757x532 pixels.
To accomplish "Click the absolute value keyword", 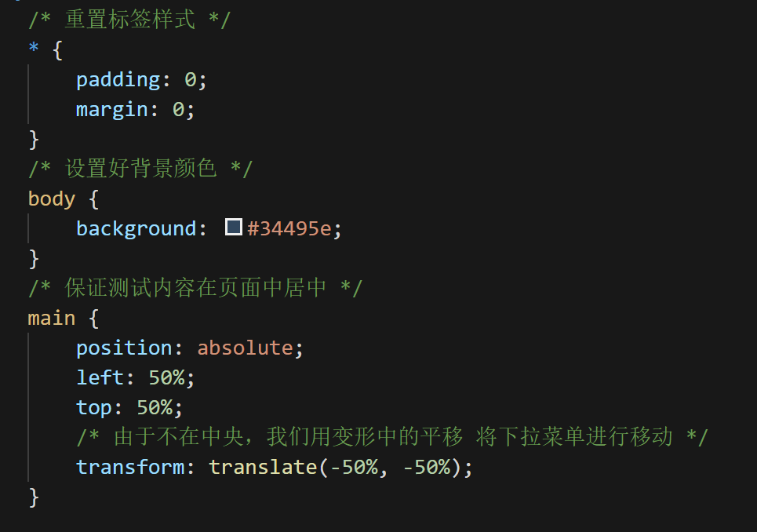I will (244, 348).
